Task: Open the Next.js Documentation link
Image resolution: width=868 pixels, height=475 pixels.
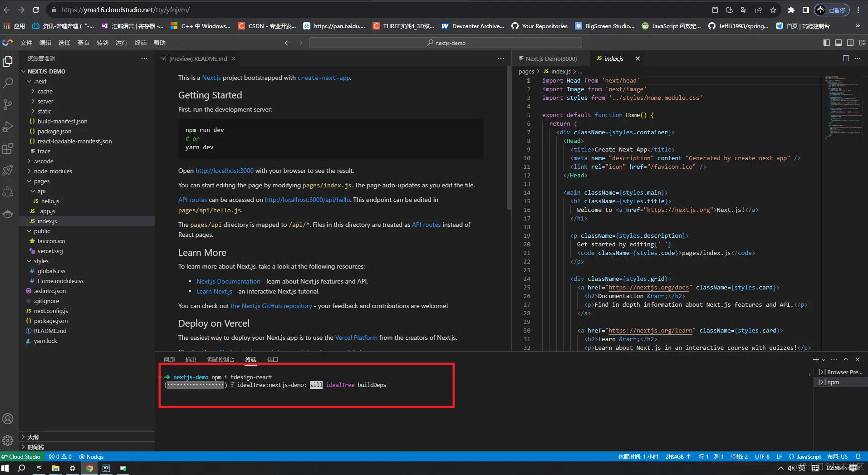Action: pyautogui.click(x=228, y=281)
